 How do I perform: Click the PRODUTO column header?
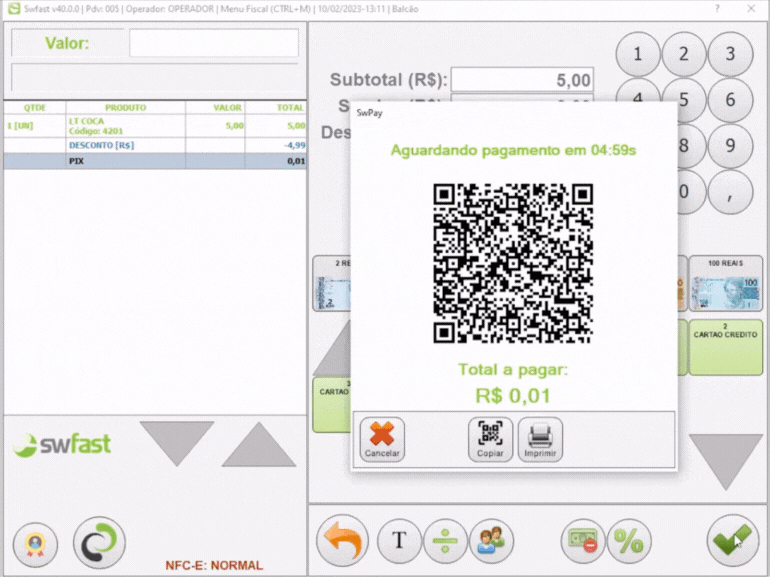(x=126, y=108)
